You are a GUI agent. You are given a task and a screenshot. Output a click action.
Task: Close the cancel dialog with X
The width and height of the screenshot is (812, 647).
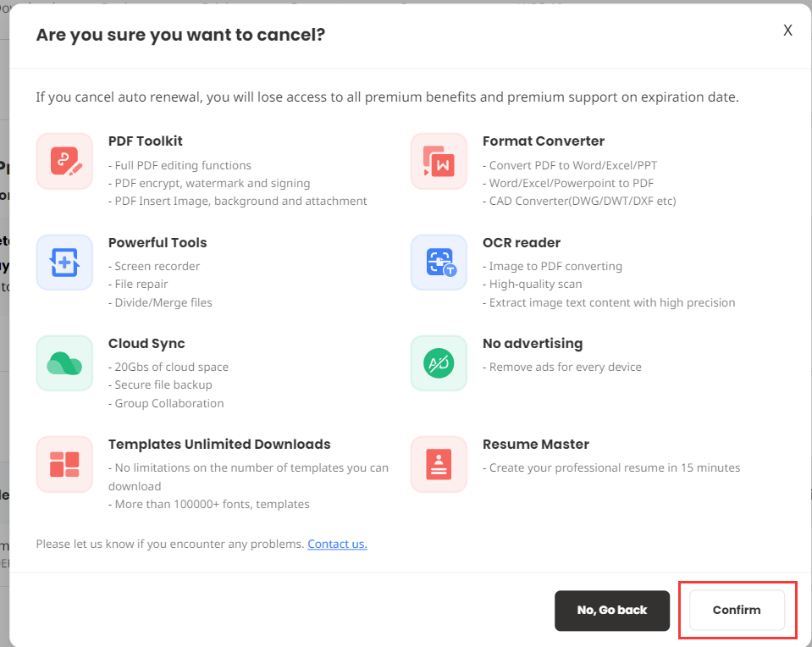(x=787, y=30)
